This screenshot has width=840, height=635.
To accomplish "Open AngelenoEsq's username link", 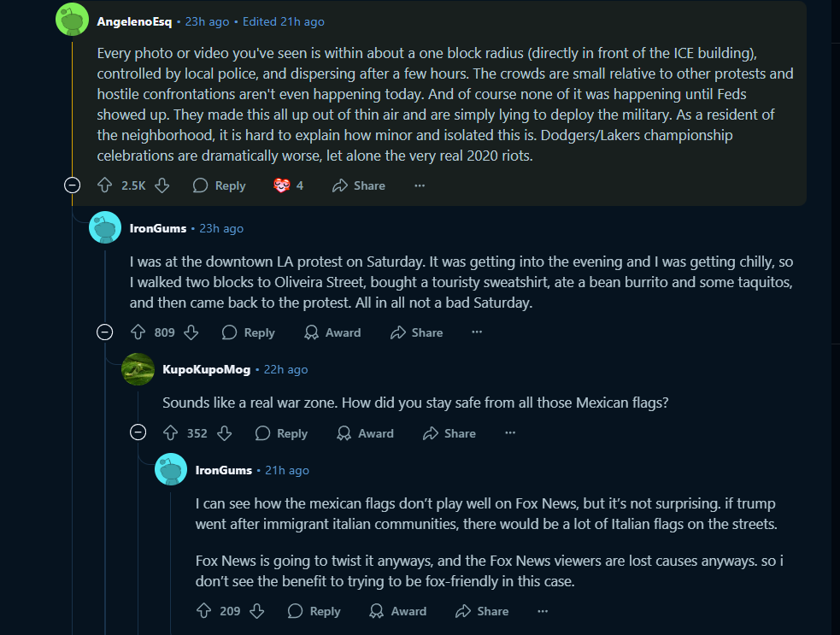I will (134, 21).
